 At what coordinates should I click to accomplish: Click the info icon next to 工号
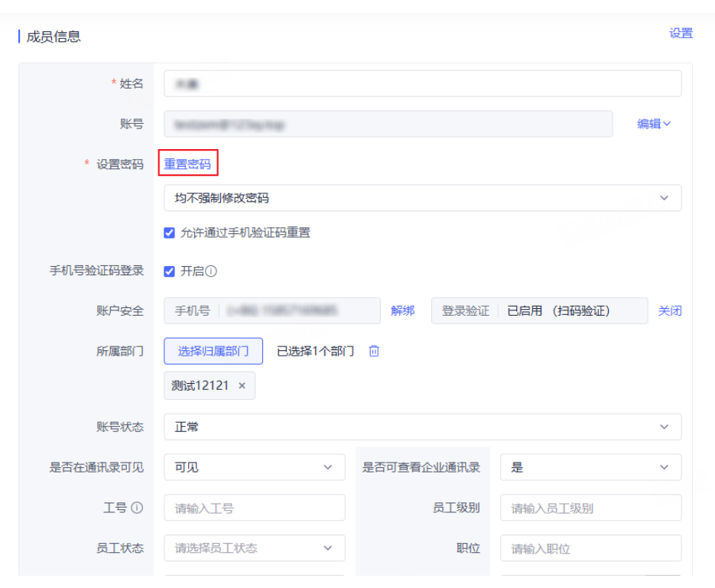[137, 507]
